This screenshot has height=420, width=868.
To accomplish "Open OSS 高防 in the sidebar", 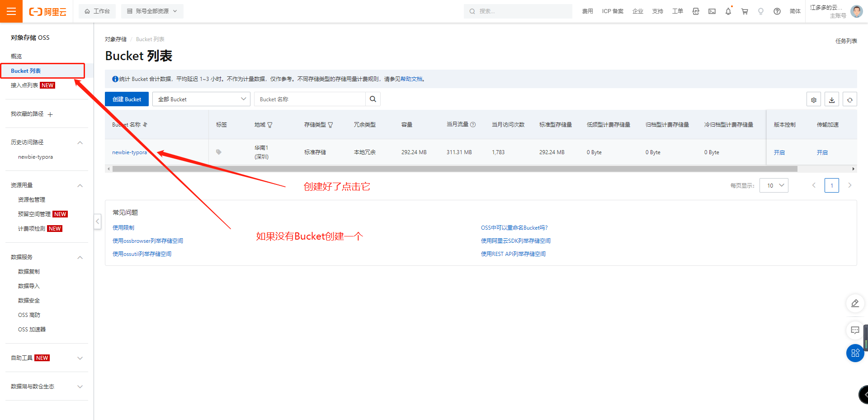I will (29, 315).
